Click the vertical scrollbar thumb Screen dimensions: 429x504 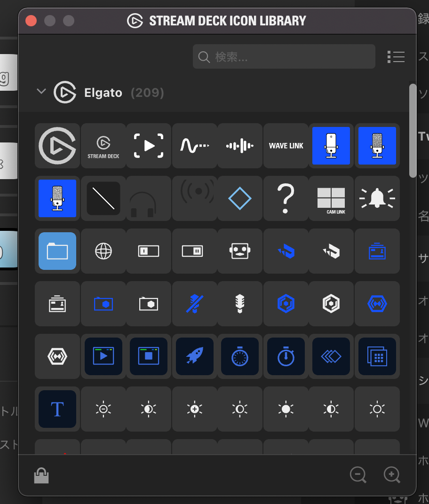tap(413, 129)
